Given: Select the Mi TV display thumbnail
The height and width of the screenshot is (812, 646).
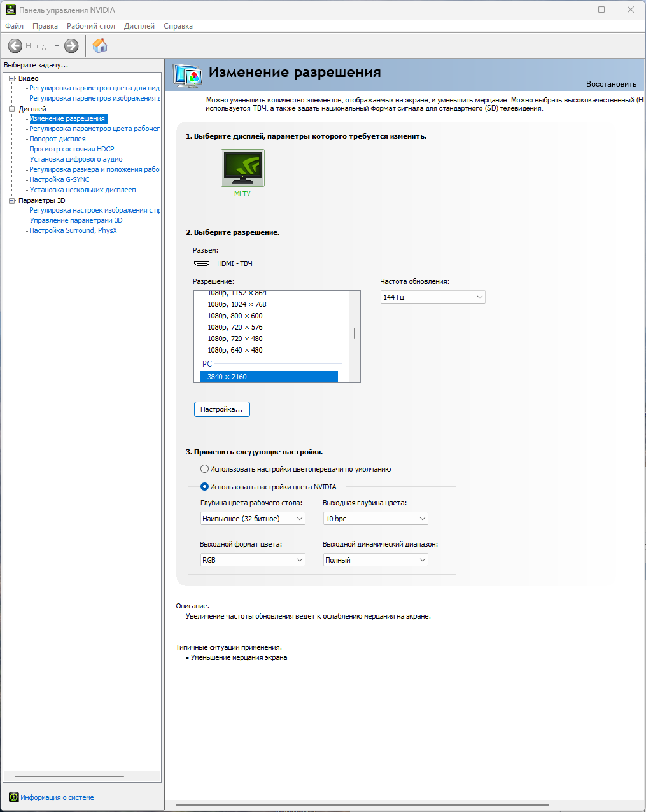Looking at the screenshot, I should coord(242,168).
